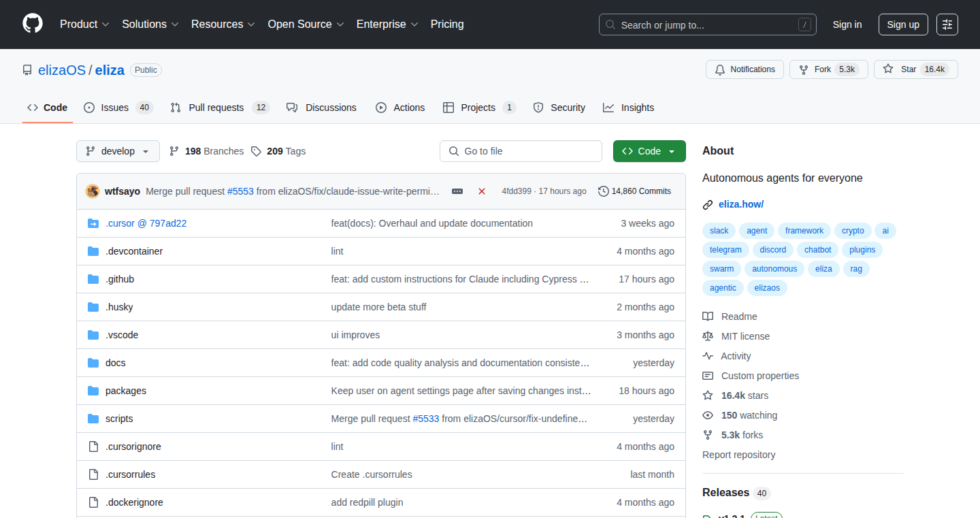Expand the Solutions menu
This screenshot has width=980, height=518.
(x=150, y=24)
